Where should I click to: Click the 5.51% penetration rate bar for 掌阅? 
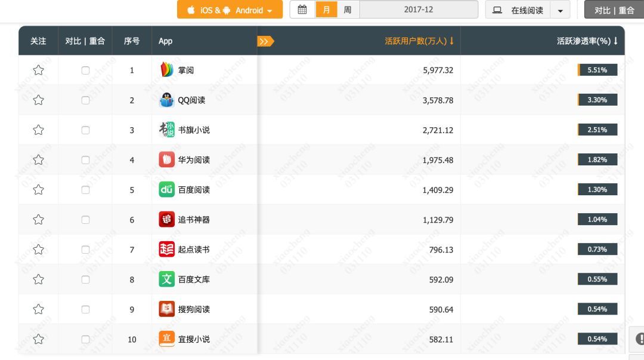597,70
